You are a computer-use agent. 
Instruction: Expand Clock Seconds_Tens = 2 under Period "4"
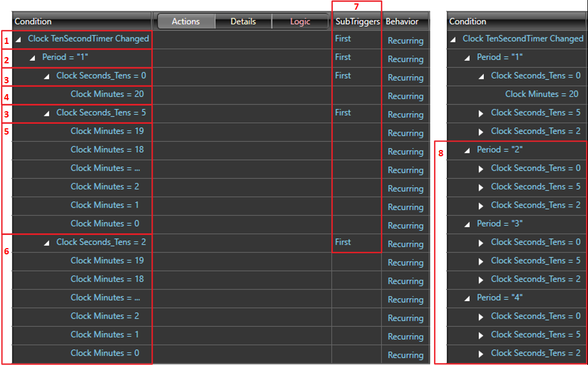click(481, 354)
